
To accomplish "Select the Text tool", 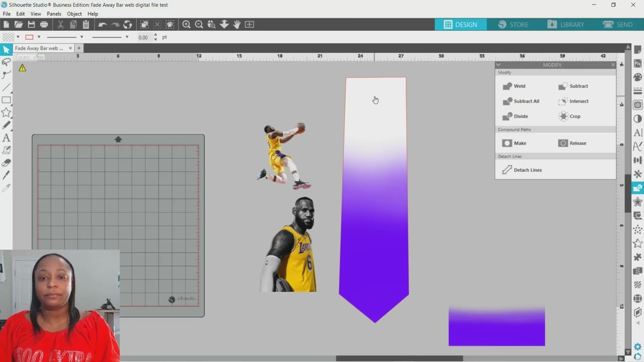I will [x=6, y=138].
